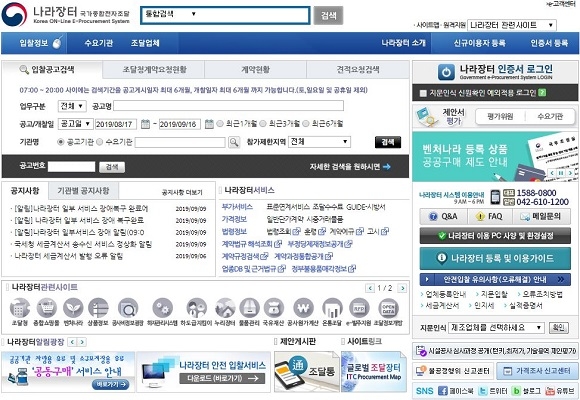This screenshot has height=400, width=580.
Task: Open the 가격조사 신고센터 button
Action: tap(536, 371)
